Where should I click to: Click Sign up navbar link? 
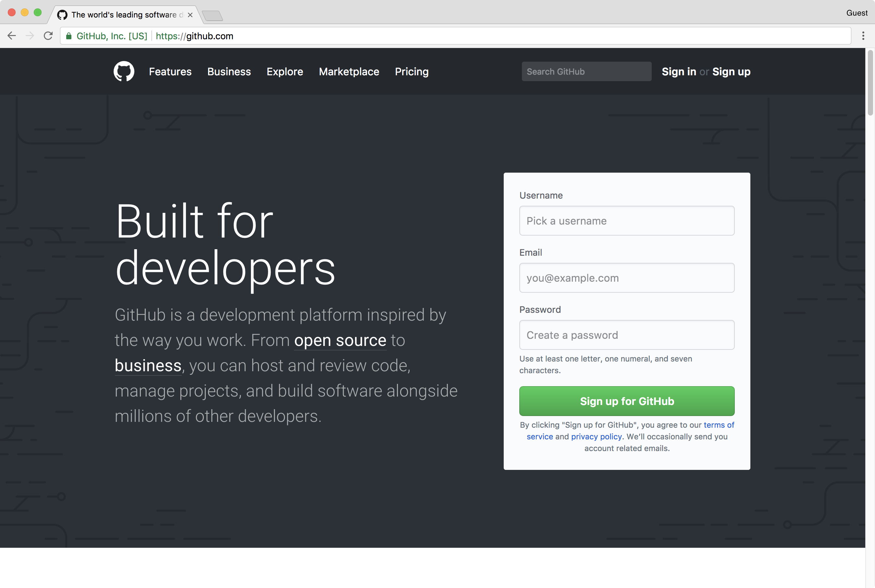(x=731, y=71)
